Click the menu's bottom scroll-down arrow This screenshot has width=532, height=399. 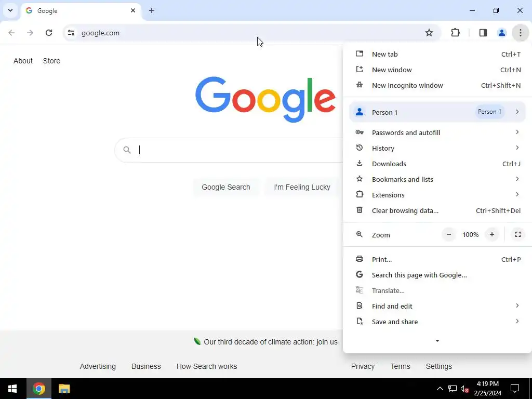tap(437, 341)
